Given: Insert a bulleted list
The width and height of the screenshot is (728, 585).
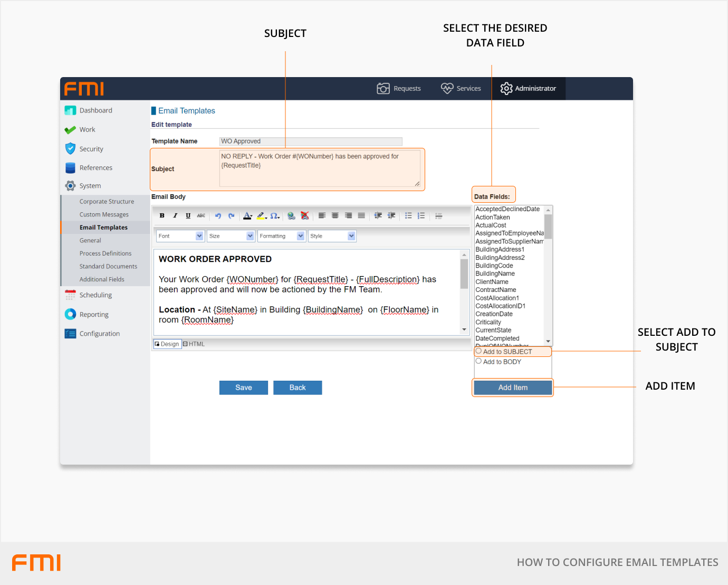Looking at the screenshot, I should pos(408,215).
